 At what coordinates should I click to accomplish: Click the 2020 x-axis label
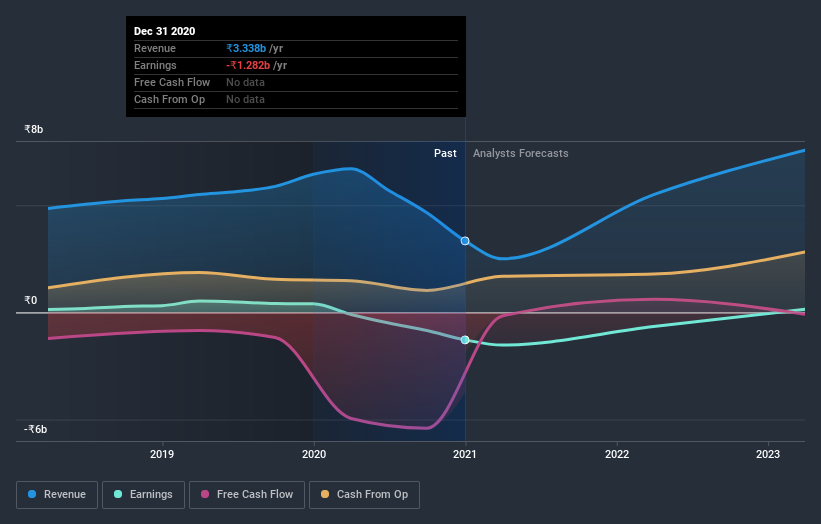pos(314,454)
